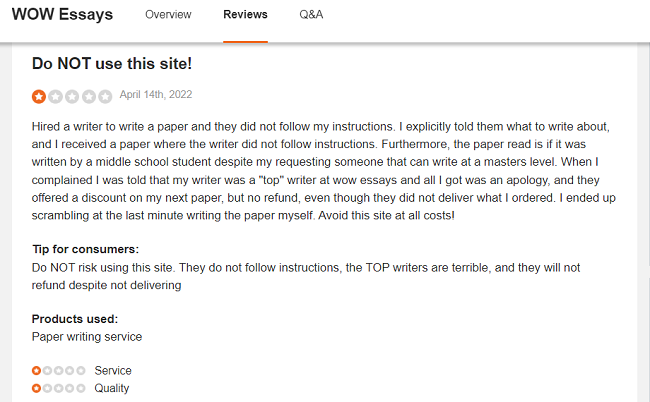Click the fourth overall rating star
The height and width of the screenshot is (402, 650).
(x=89, y=97)
